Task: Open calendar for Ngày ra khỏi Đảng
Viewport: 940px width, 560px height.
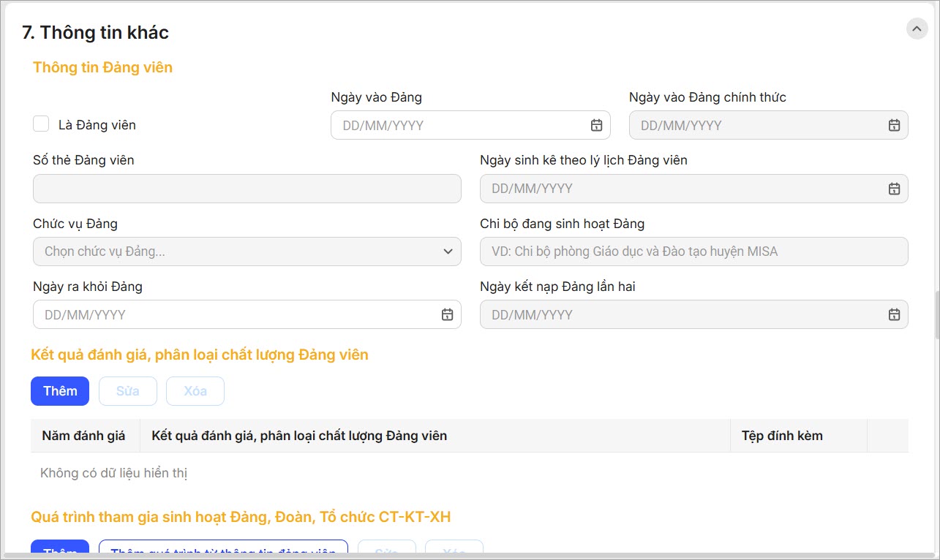Action: pos(447,314)
